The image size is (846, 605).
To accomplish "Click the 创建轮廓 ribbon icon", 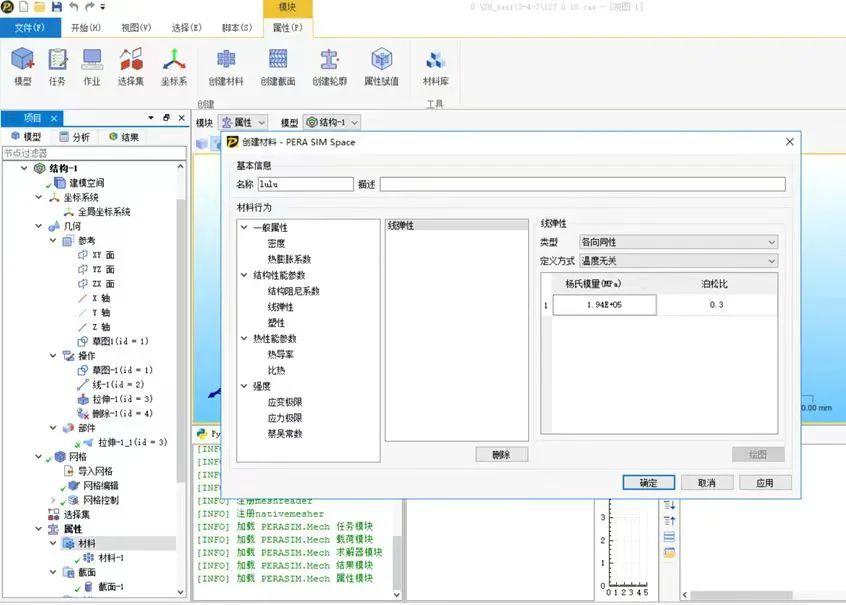I will pyautogui.click(x=331, y=67).
